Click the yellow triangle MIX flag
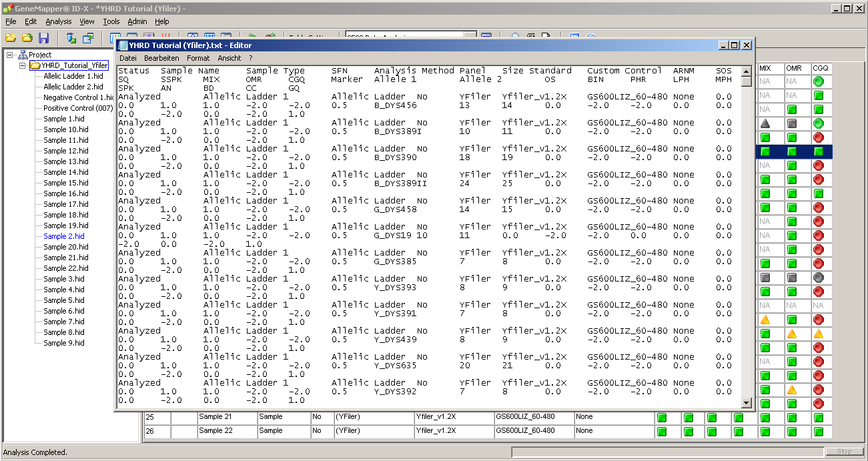Screen dimensions: 868x461 tap(765, 320)
